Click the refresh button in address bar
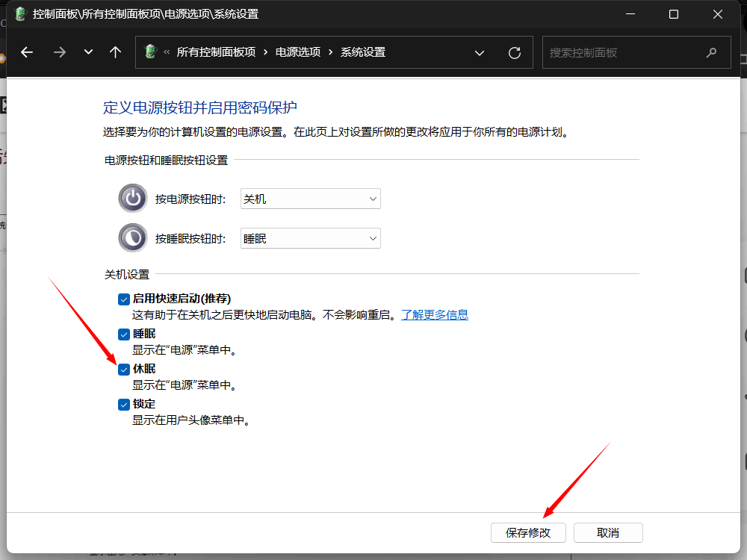Viewport: 747px width, 560px height. coord(514,52)
